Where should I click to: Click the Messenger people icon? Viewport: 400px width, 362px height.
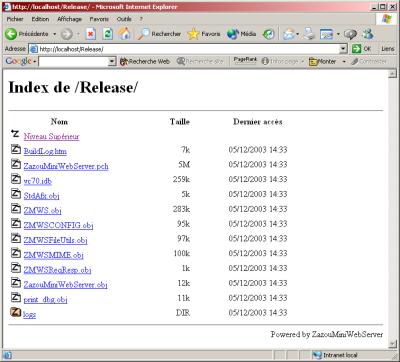pos(368,34)
